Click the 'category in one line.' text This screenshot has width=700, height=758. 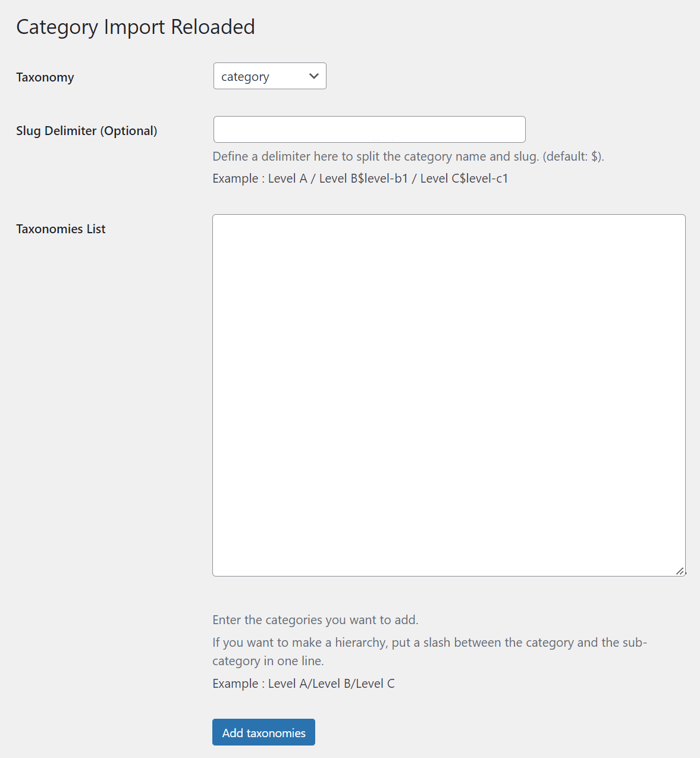pos(268,661)
